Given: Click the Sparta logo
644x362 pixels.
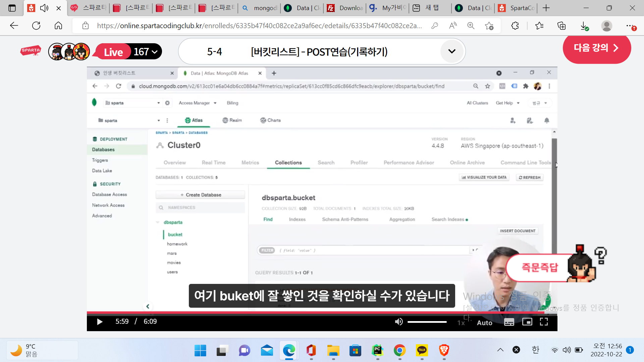Looking at the screenshot, I should point(31,51).
